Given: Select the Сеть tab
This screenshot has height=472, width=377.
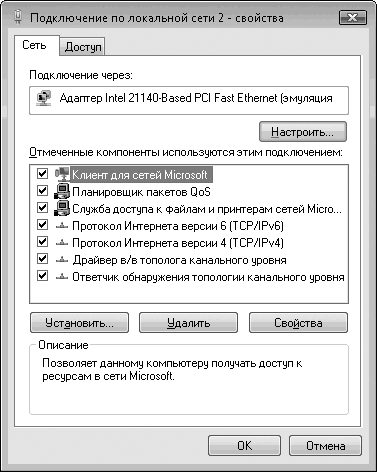Looking at the screenshot, I should pyautogui.click(x=35, y=45).
